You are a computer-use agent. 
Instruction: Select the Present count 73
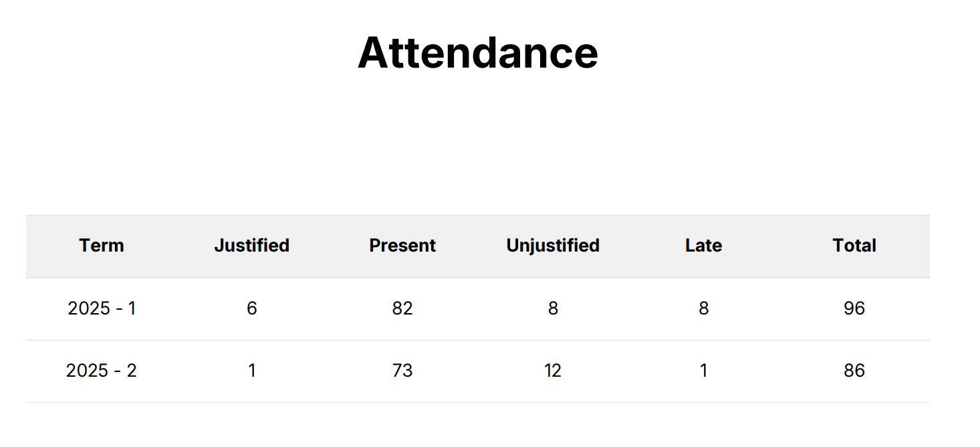402,371
